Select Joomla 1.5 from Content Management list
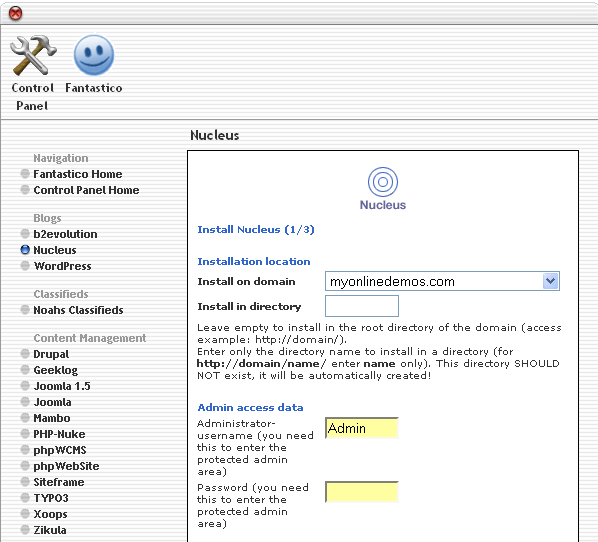The width and height of the screenshot is (598, 542). pyautogui.click(x=62, y=386)
